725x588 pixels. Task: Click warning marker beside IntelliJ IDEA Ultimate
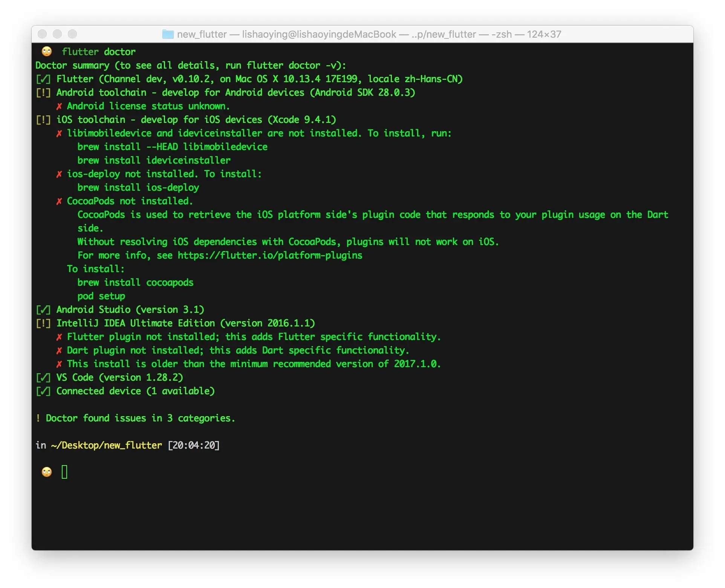click(43, 323)
